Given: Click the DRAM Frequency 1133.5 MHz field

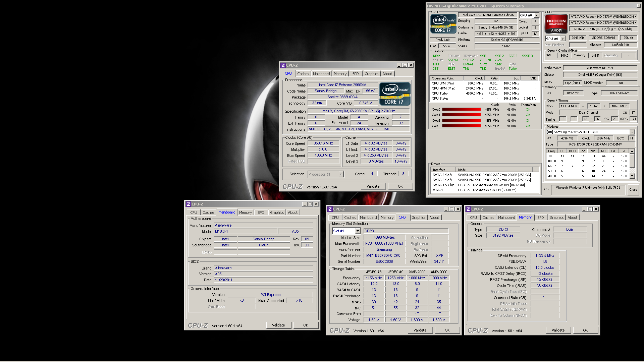Looking at the screenshot, I should [545, 256].
